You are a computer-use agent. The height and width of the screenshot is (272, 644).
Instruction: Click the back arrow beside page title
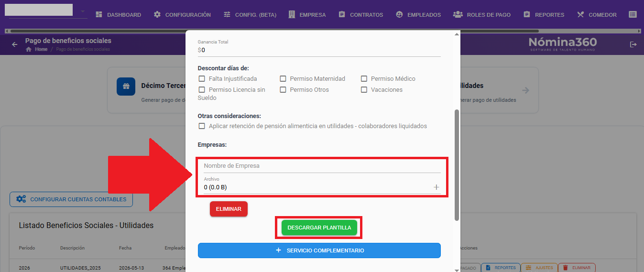tap(14, 44)
